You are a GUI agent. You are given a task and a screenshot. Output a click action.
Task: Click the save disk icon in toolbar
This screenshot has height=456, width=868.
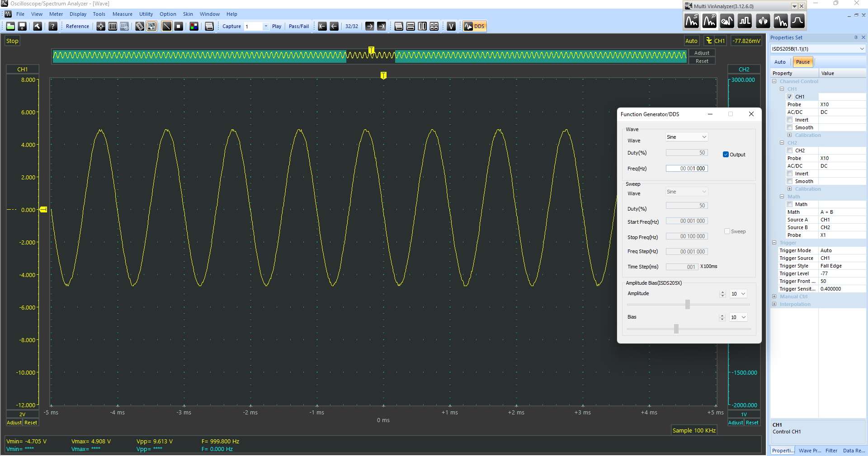(22, 26)
